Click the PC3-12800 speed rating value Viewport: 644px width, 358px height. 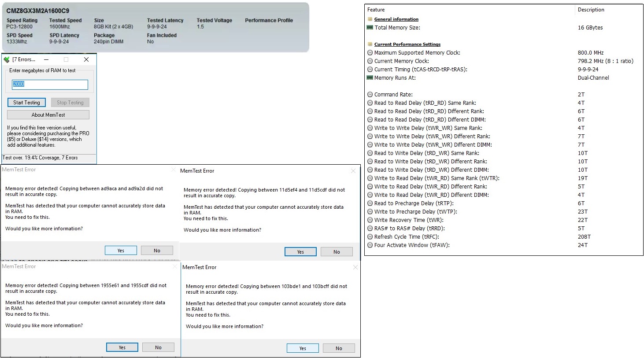[19, 26]
